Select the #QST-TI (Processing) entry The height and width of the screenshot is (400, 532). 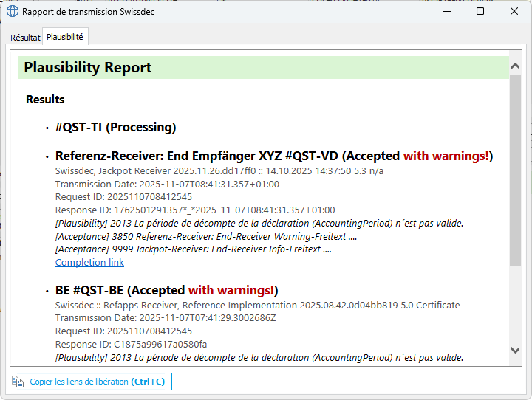coord(115,127)
